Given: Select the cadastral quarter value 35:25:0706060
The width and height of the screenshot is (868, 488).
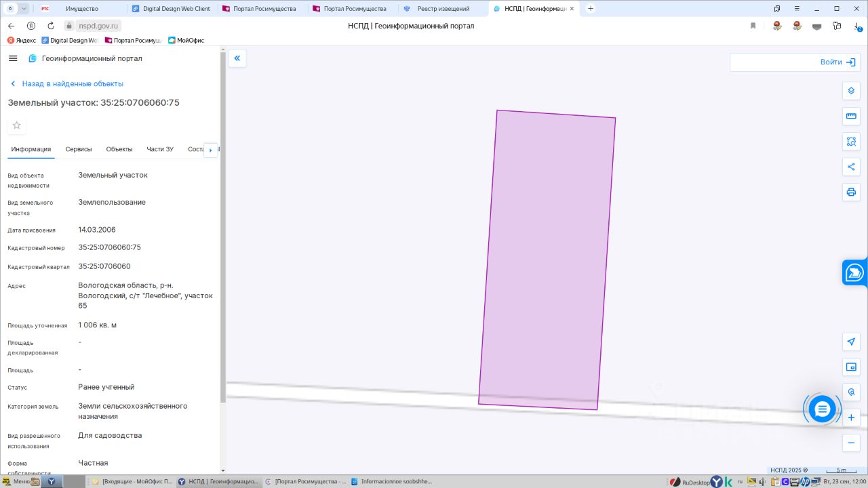Looking at the screenshot, I should point(104,266).
